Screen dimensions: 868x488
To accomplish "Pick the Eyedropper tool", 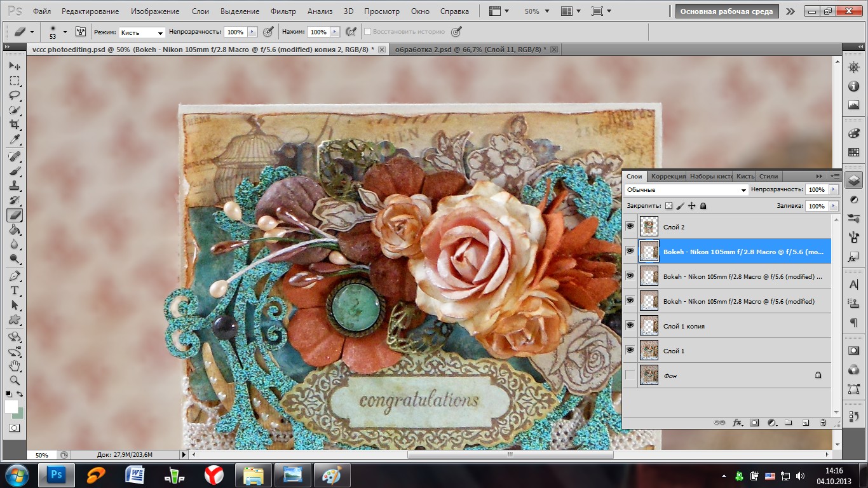I will (15, 140).
